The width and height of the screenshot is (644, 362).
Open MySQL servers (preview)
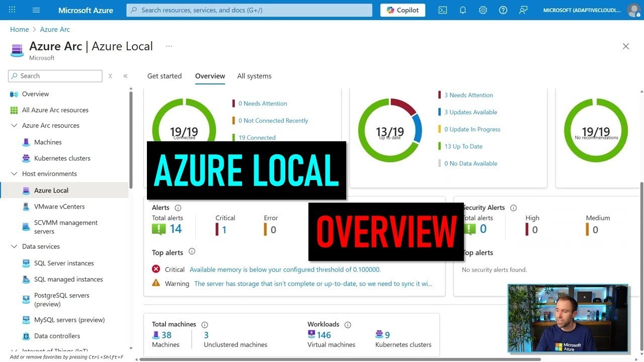point(69,320)
